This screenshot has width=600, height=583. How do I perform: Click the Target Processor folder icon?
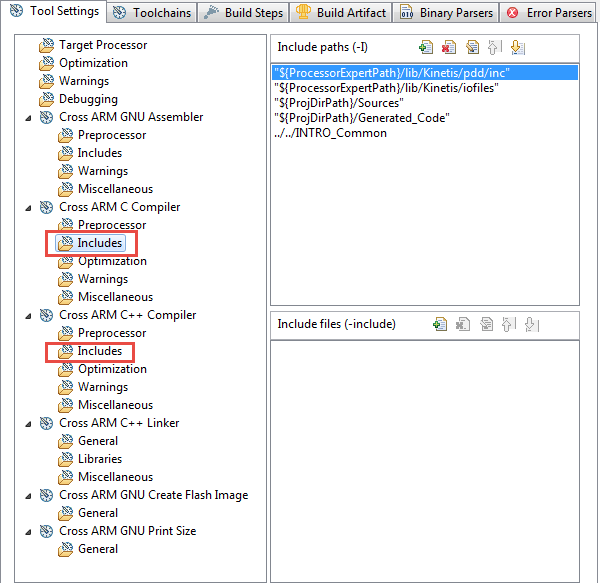pyautogui.click(x=47, y=45)
